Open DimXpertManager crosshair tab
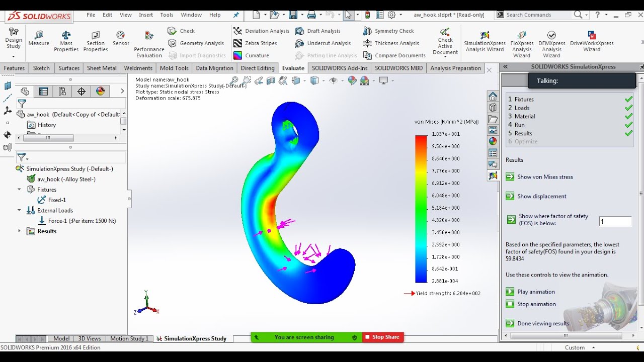Image resolution: width=644 pixels, height=362 pixels. 82,91
